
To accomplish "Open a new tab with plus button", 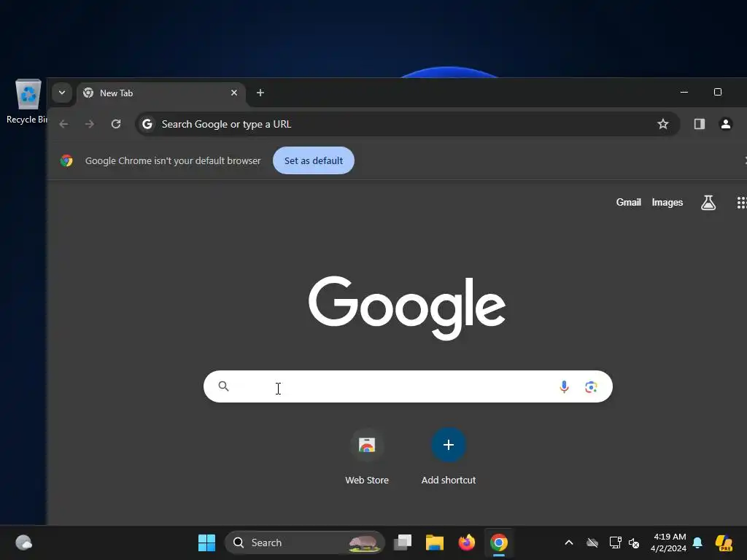I will click(x=260, y=93).
